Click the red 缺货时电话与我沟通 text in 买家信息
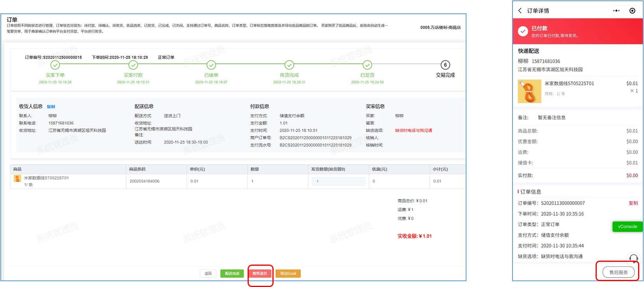This screenshot has width=644, height=287. (414, 131)
